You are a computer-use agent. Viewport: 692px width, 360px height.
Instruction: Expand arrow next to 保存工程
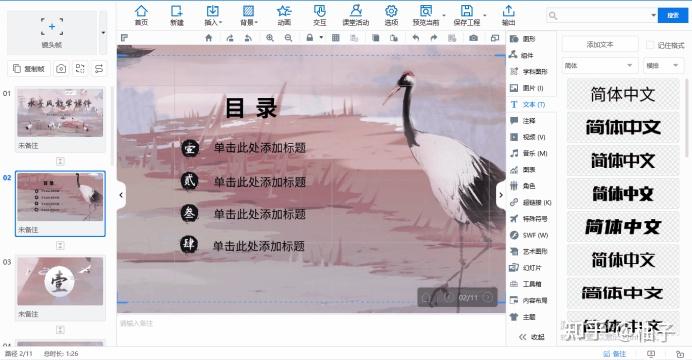(485, 15)
